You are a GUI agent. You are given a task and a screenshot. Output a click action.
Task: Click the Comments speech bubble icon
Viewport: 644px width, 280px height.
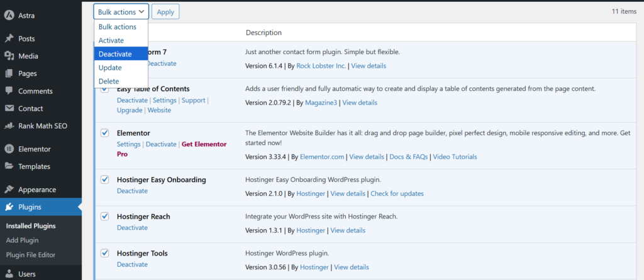pos(9,91)
